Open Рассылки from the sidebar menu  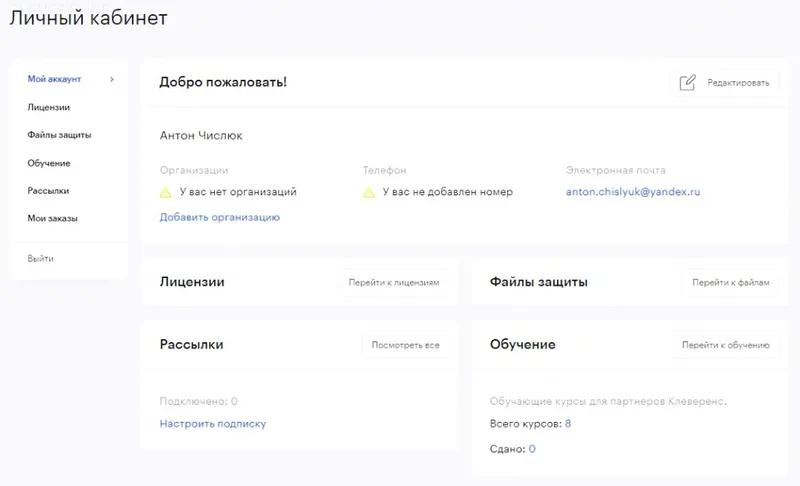[x=48, y=190]
